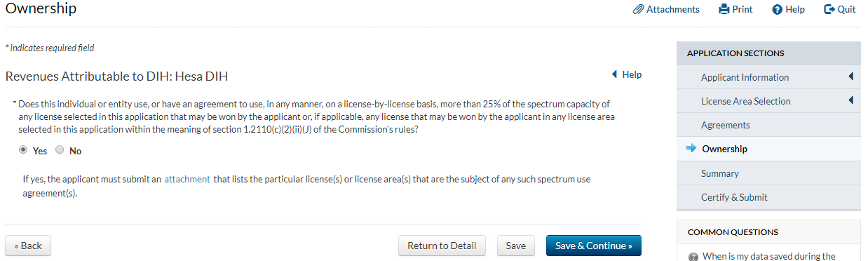
Task: Expand the Applicant Information section arrow
Action: coord(850,76)
